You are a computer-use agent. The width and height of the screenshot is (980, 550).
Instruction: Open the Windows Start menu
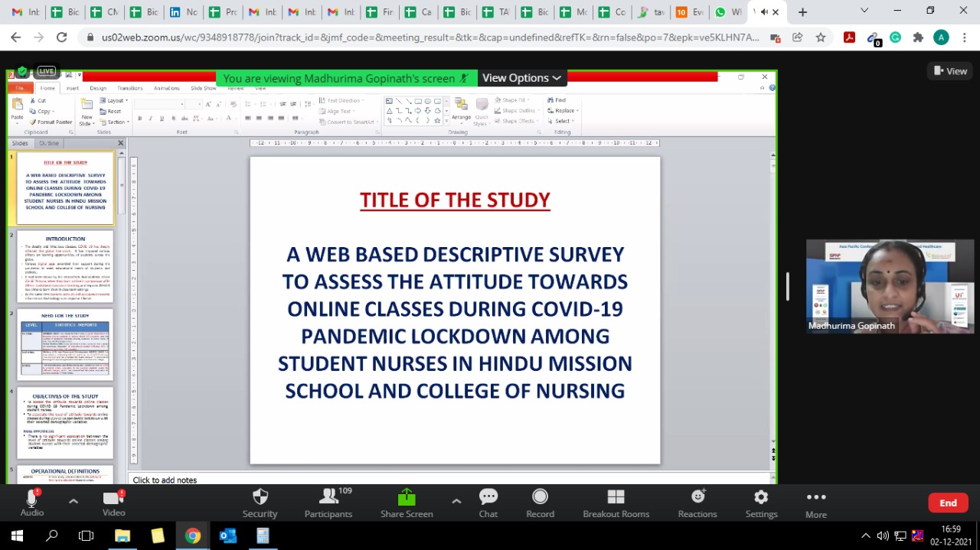(17, 535)
